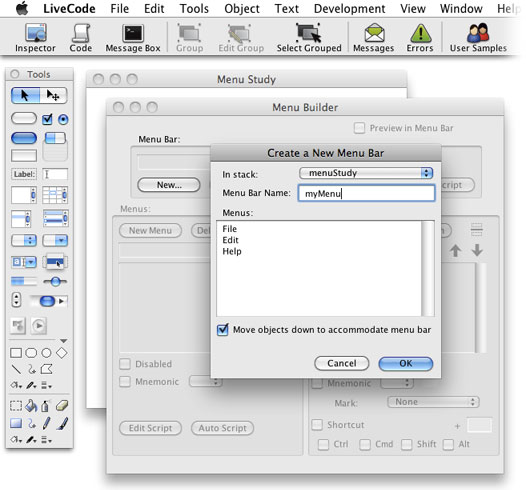Screen dimensions: 526x490
Task: Open the Development menu
Action: [x=349, y=8]
